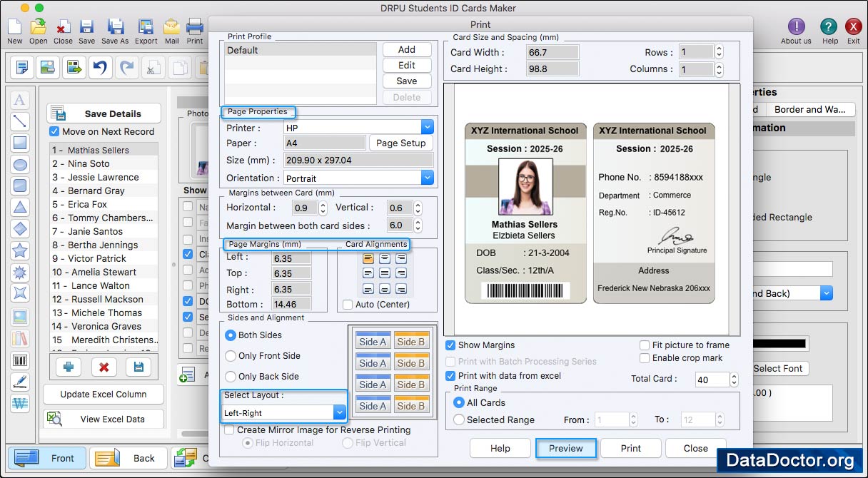Open the Printer dropdown showing HP
The height and width of the screenshot is (478, 868).
point(358,128)
